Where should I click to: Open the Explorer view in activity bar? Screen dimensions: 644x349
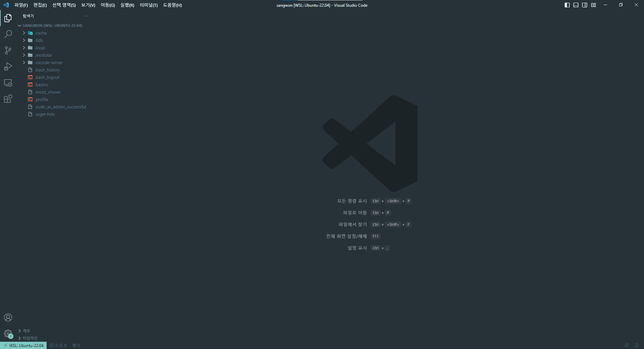point(8,18)
